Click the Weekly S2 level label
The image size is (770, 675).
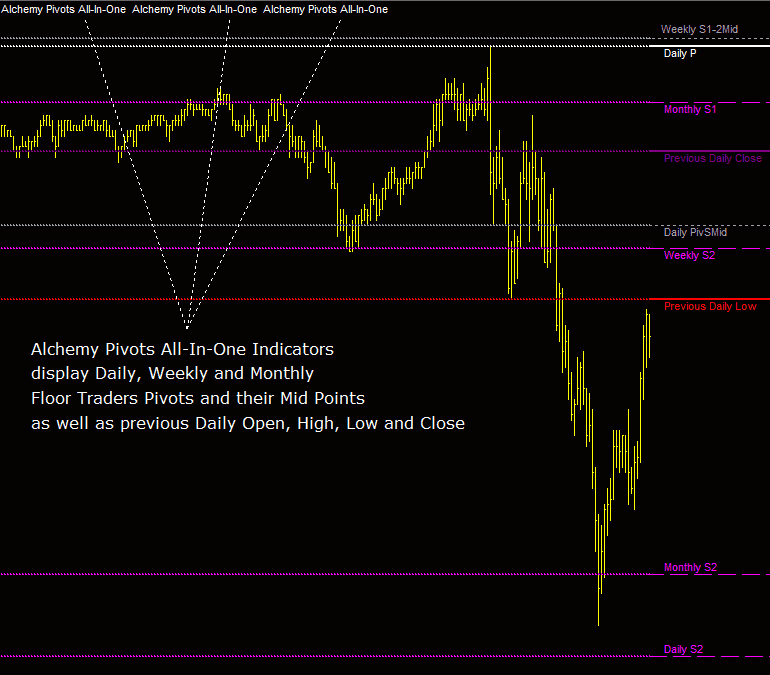click(689, 255)
